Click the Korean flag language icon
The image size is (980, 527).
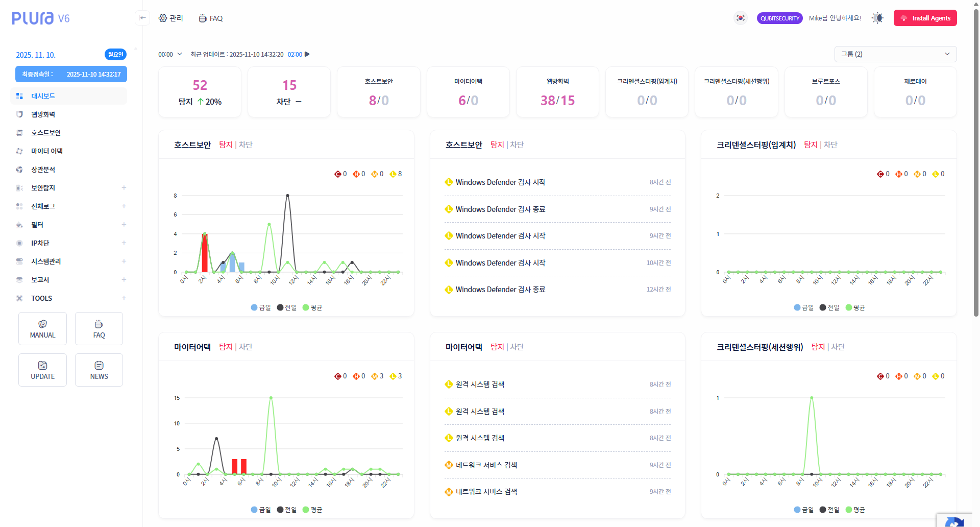[740, 18]
